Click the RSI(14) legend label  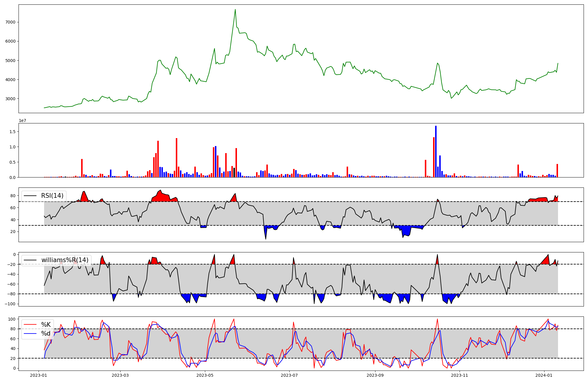pos(52,196)
